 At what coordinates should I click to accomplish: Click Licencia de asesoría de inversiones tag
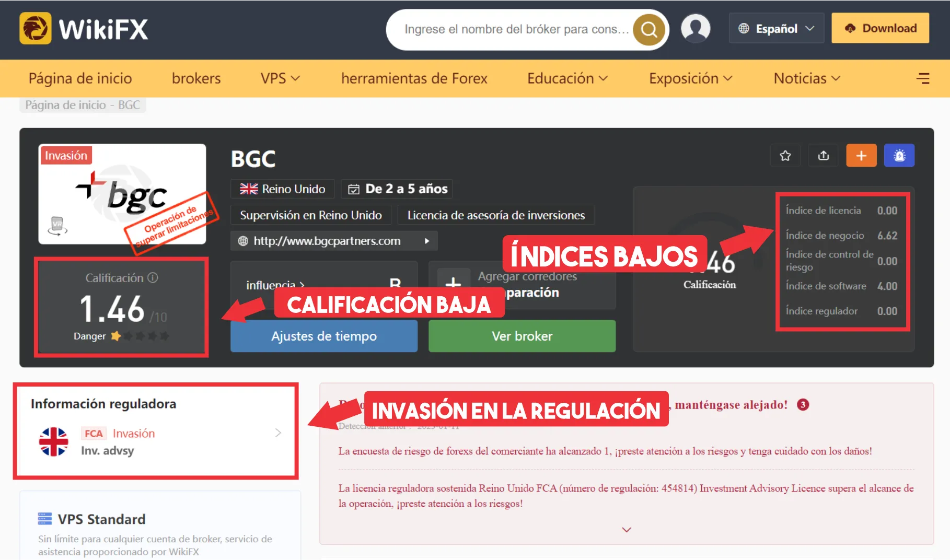click(x=496, y=215)
